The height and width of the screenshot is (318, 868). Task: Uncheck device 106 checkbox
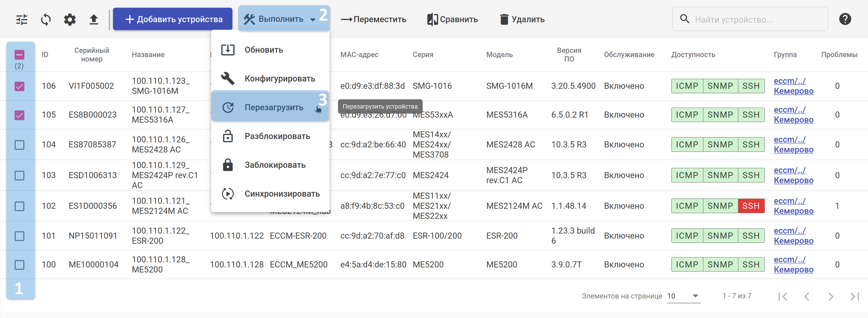click(20, 86)
